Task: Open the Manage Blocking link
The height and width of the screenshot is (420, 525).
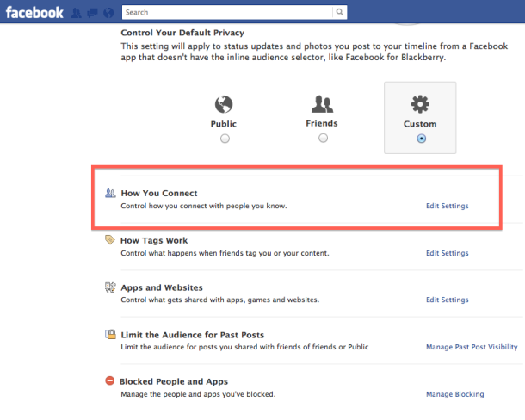Action: click(x=454, y=394)
